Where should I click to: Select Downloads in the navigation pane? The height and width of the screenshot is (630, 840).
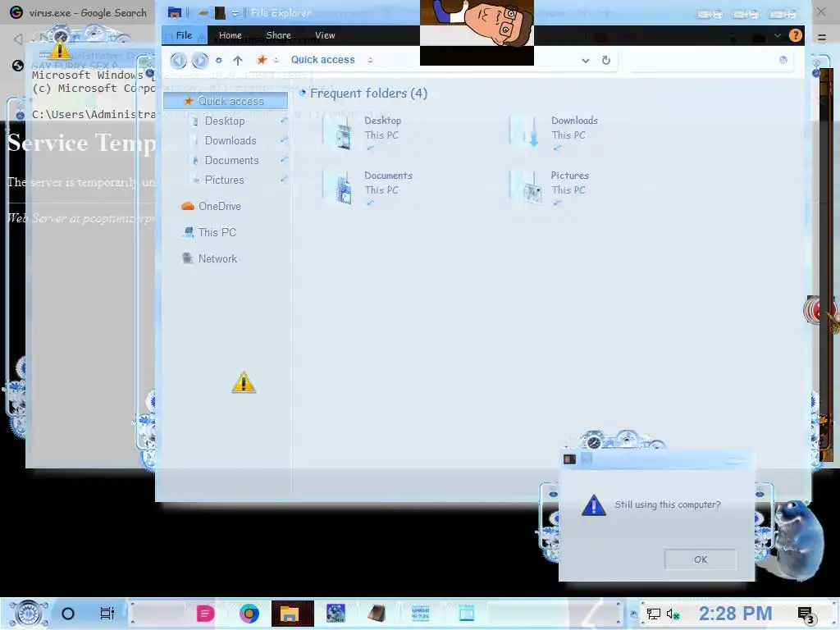point(231,141)
